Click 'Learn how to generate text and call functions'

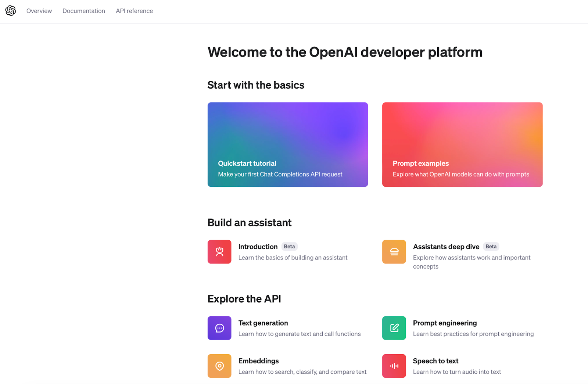point(300,334)
